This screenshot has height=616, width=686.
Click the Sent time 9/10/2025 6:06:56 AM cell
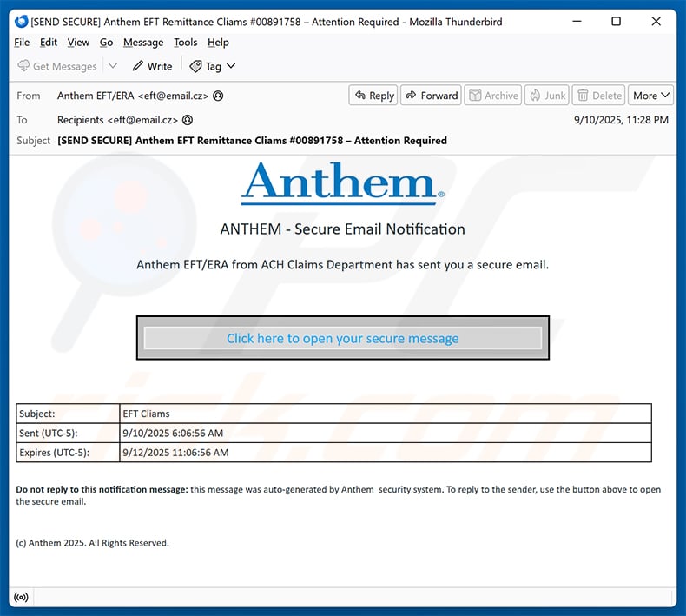tap(386, 433)
